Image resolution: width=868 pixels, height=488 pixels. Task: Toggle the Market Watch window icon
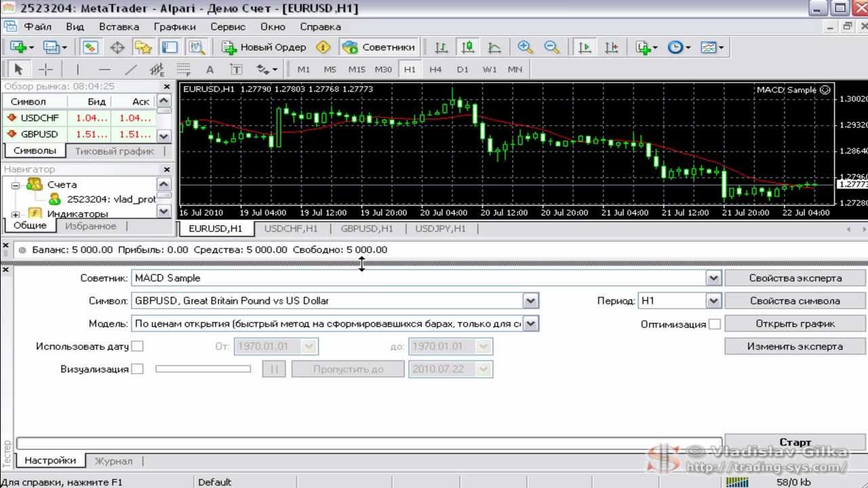90,47
